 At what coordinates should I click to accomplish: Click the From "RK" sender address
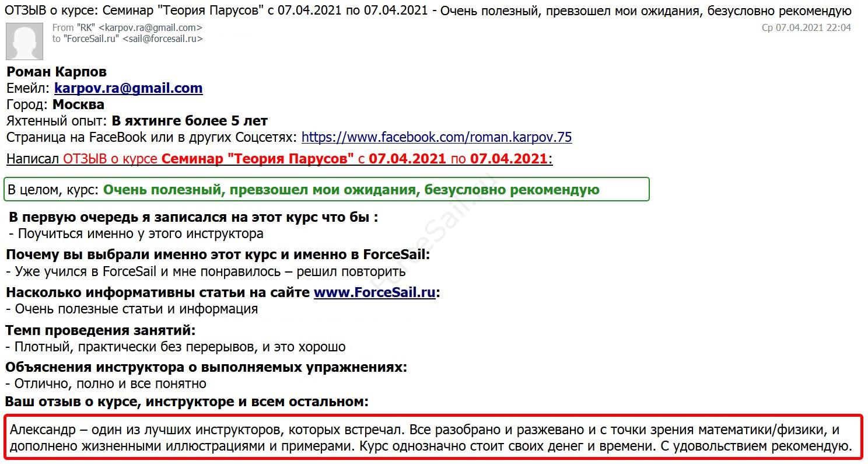(x=127, y=27)
